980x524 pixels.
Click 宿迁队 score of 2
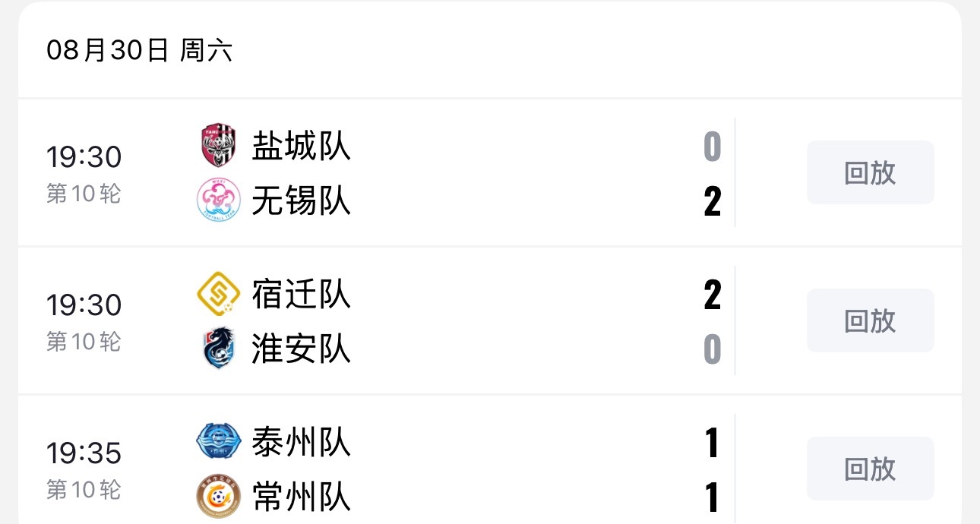pyautogui.click(x=712, y=295)
